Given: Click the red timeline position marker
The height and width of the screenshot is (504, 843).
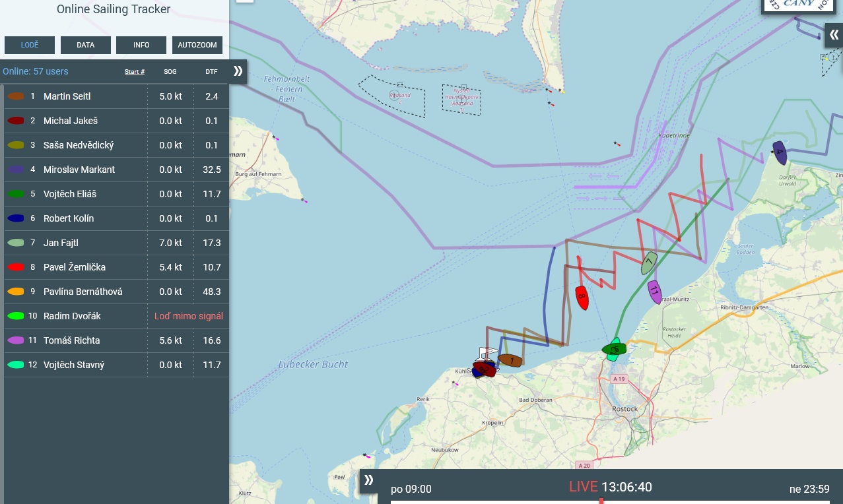Looking at the screenshot, I should pyautogui.click(x=601, y=501).
